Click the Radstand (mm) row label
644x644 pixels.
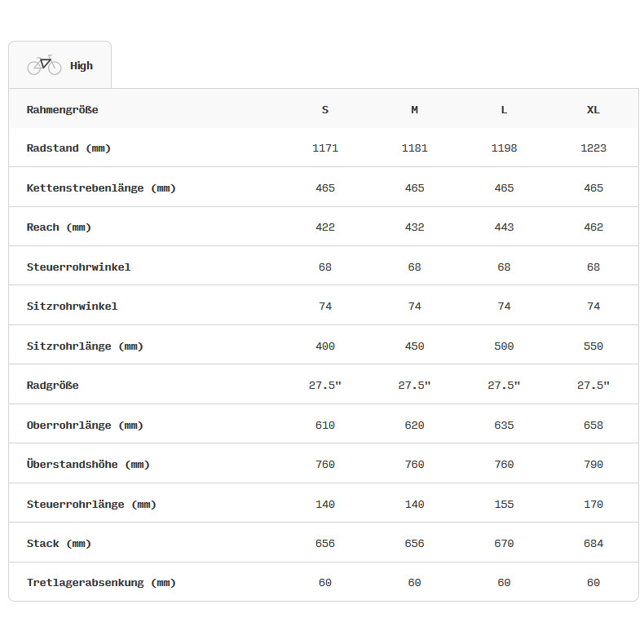coord(68,148)
